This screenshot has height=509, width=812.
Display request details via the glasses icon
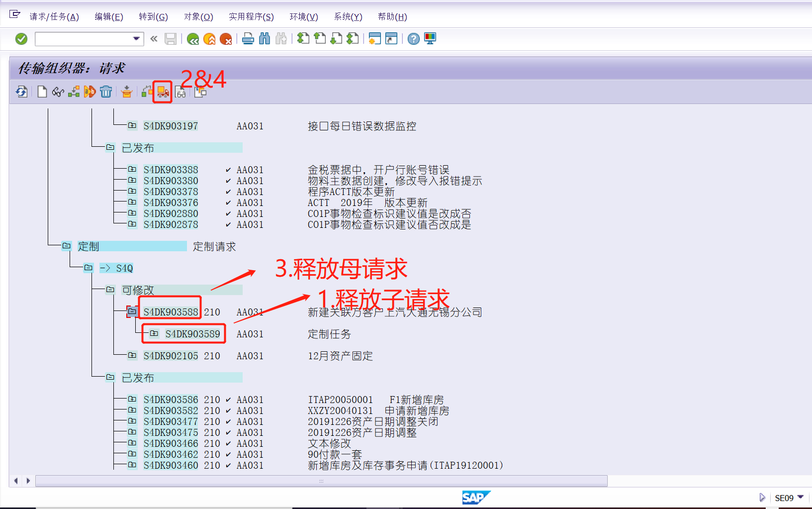point(58,92)
